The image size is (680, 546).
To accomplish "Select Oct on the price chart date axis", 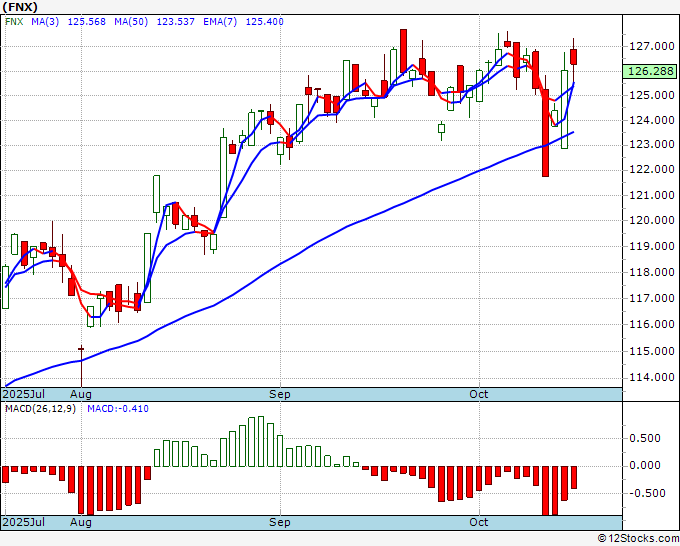I will point(479,394).
